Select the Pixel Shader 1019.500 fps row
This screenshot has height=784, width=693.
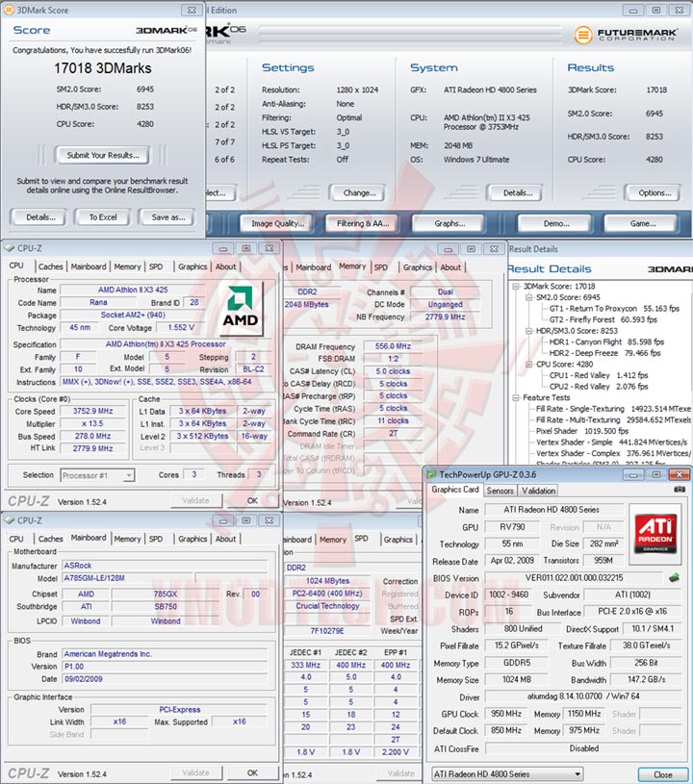pyautogui.click(x=582, y=431)
